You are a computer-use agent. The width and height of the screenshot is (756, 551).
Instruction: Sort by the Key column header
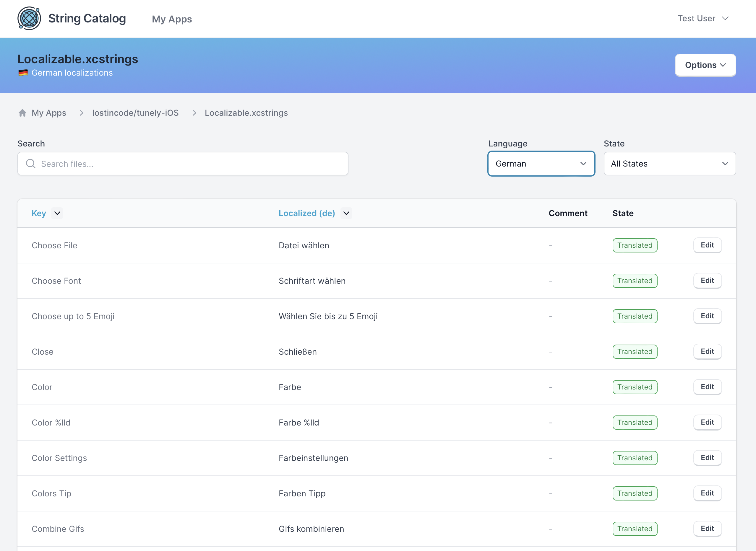coord(39,213)
